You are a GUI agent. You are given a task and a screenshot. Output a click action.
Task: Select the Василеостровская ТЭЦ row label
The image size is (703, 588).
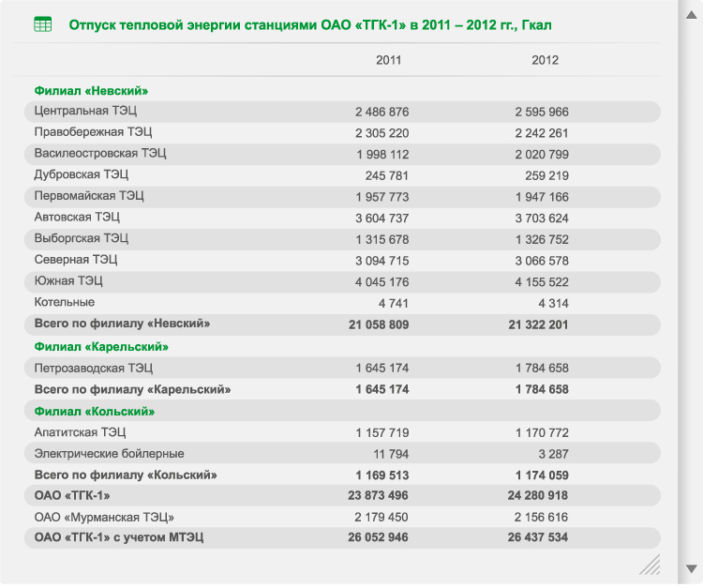tap(100, 154)
